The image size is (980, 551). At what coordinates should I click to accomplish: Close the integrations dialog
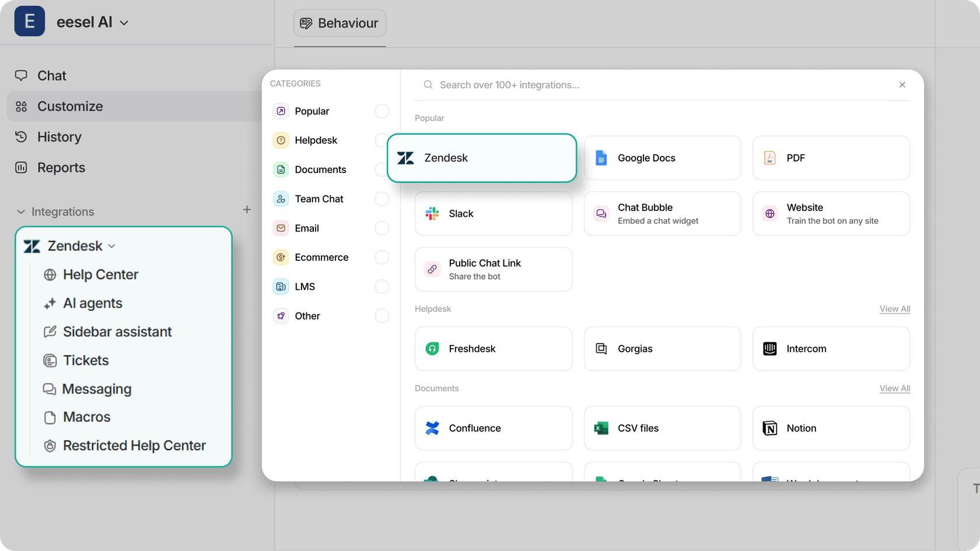click(902, 85)
